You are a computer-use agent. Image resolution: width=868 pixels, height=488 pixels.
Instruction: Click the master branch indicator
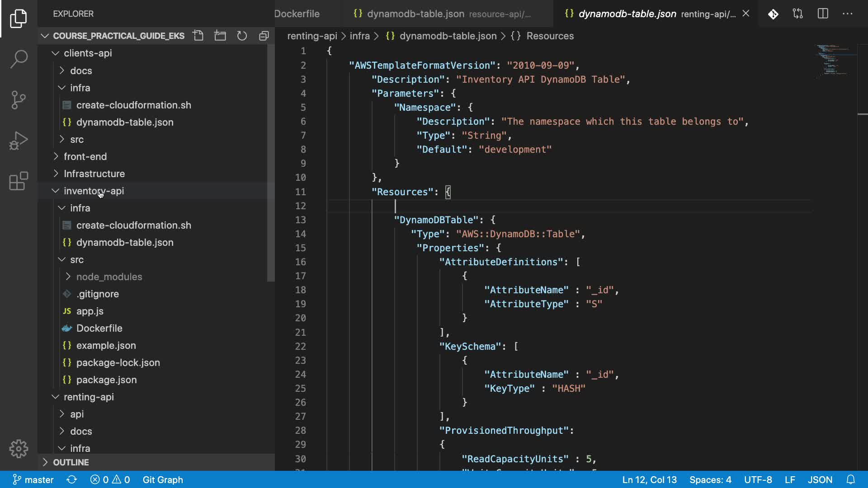point(33,479)
